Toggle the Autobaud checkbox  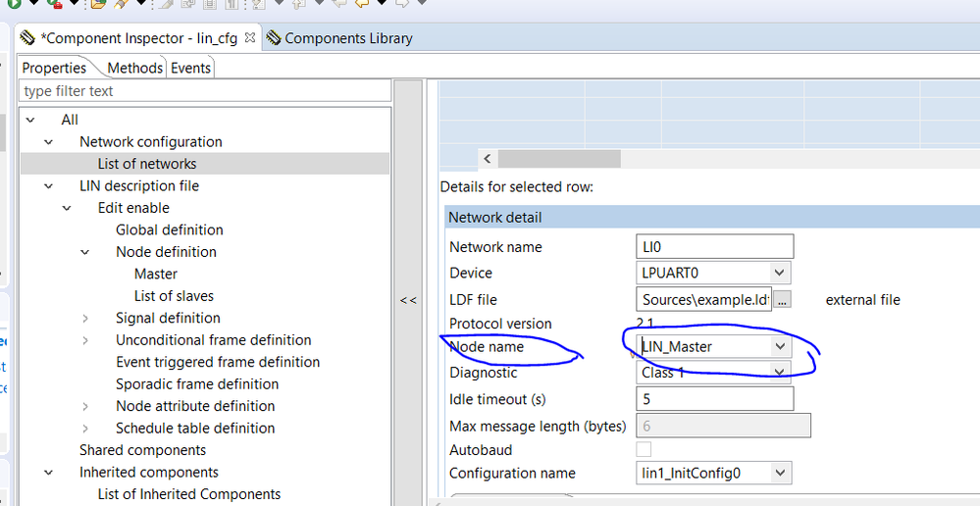(x=644, y=449)
